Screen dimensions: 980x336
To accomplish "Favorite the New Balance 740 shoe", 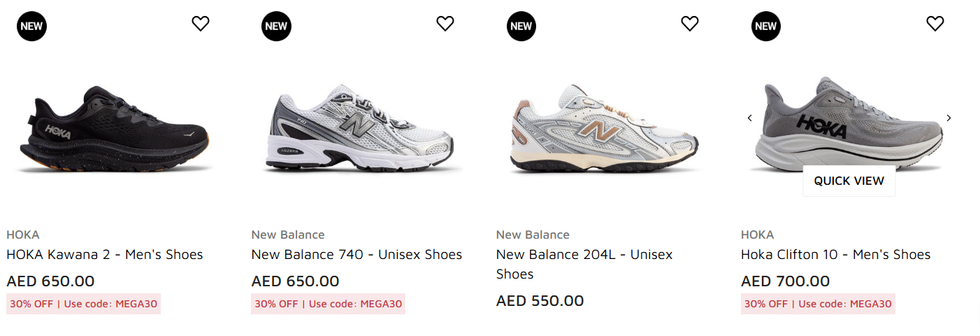I will [x=445, y=24].
